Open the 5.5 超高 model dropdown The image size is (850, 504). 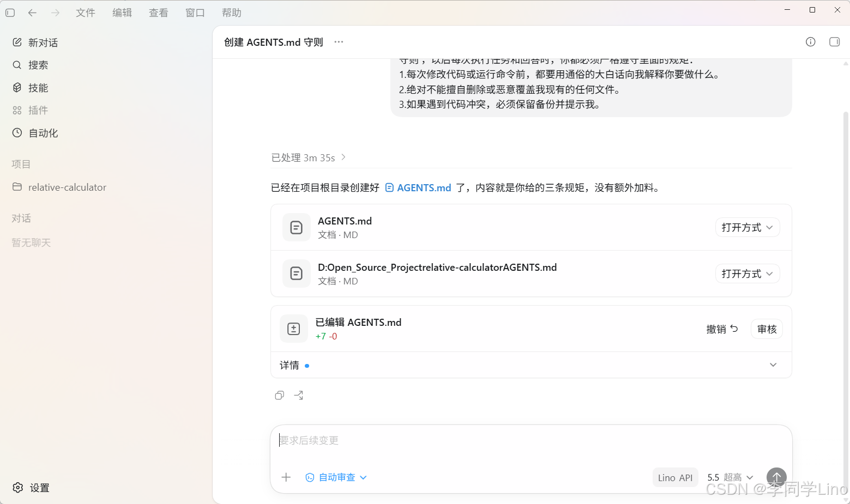(x=730, y=477)
